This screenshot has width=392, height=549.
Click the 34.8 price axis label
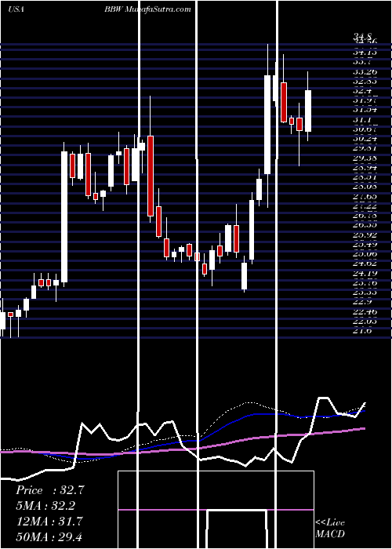tap(362, 36)
